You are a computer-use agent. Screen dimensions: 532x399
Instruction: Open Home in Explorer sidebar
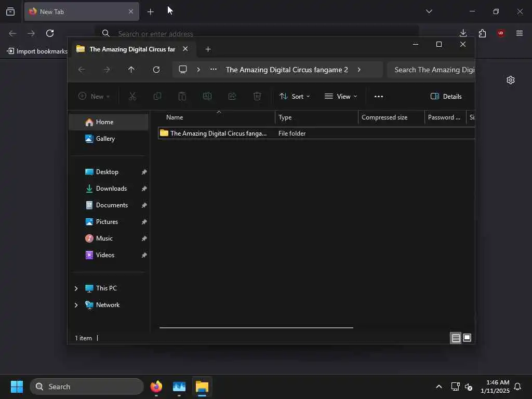click(109, 122)
